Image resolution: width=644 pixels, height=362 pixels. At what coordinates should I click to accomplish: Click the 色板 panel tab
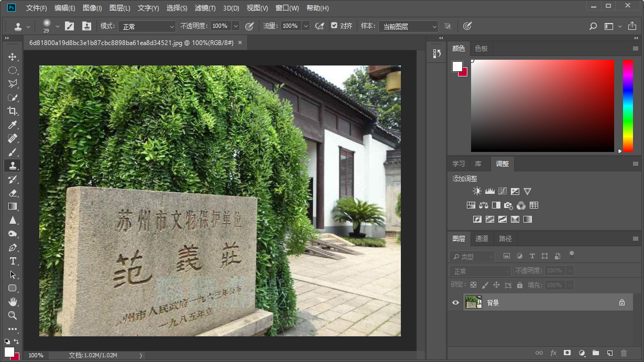[x=481, y=48]
